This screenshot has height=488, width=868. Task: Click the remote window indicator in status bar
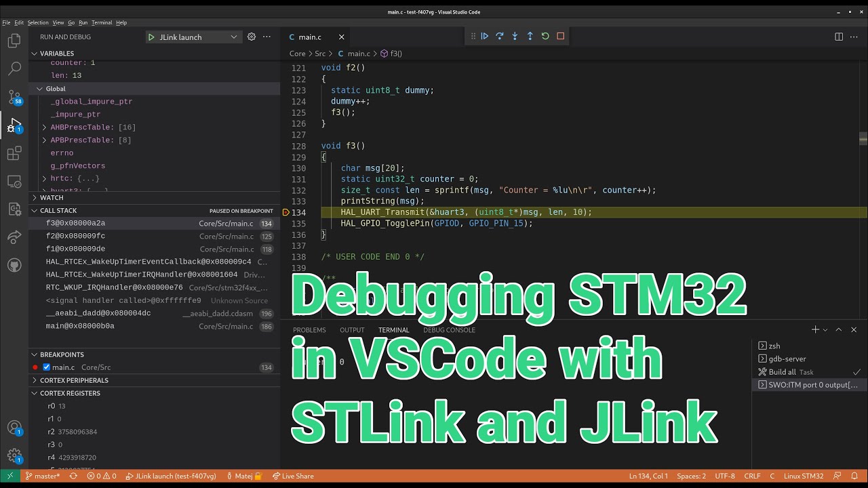[9, 476]
